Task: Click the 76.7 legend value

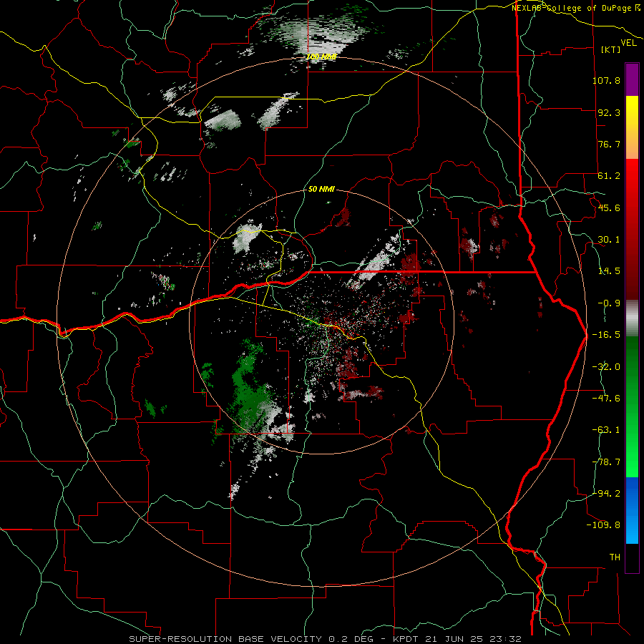Action: [609, 144]
